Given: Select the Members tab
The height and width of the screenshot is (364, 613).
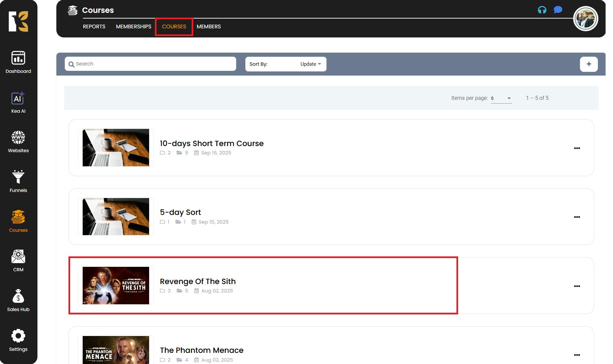Looking at the screenshot, I should click(x=208, y=27).
